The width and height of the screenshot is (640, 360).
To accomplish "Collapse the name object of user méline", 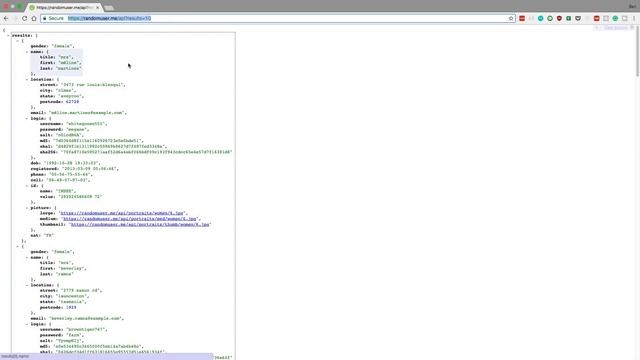I will (x=27, y=52).
